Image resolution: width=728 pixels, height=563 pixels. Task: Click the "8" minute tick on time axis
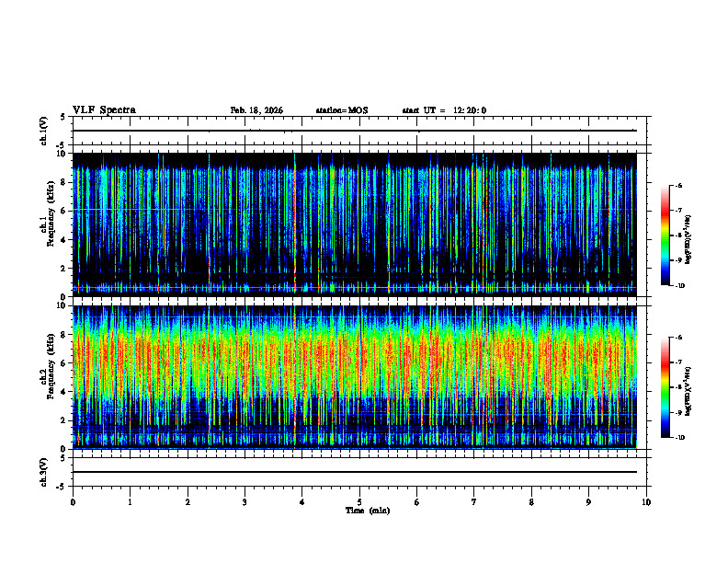(531, 502)
